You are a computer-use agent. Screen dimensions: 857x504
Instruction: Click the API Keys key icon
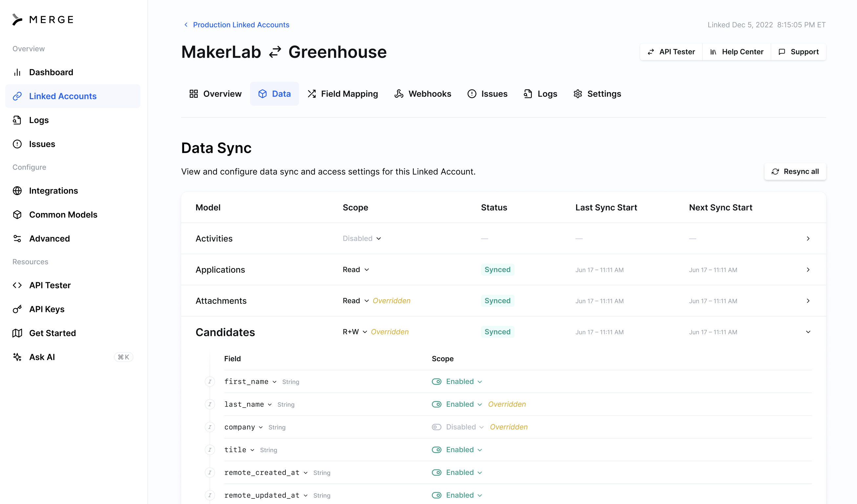17,309
